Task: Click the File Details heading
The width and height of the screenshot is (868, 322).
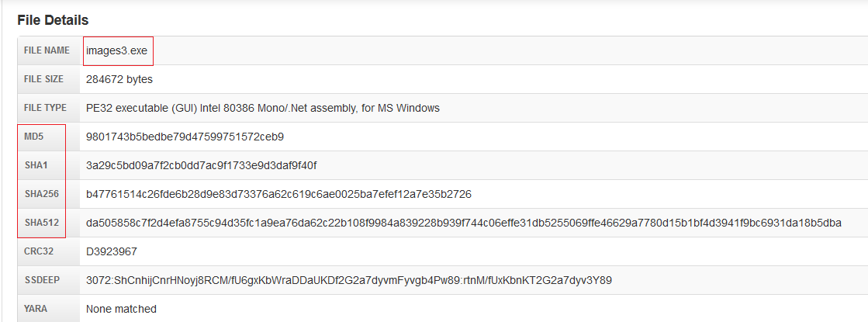Action: click(x=53, y=20)
